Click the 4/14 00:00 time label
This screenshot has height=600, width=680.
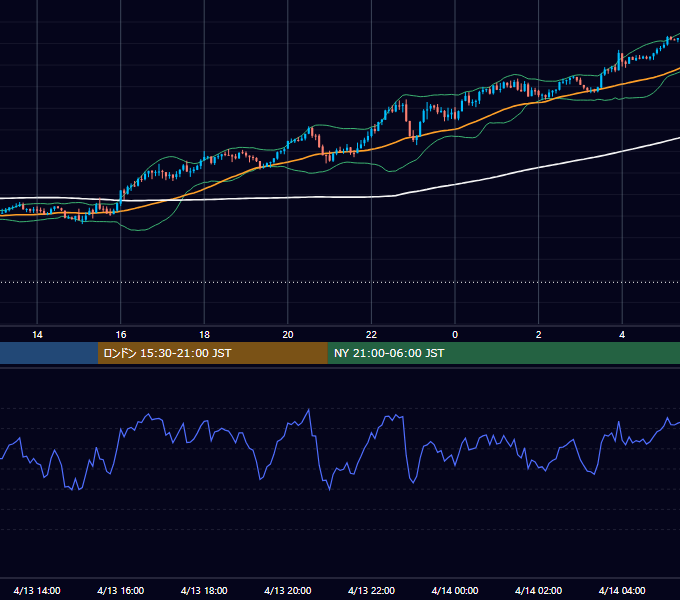tap(455, 590)
